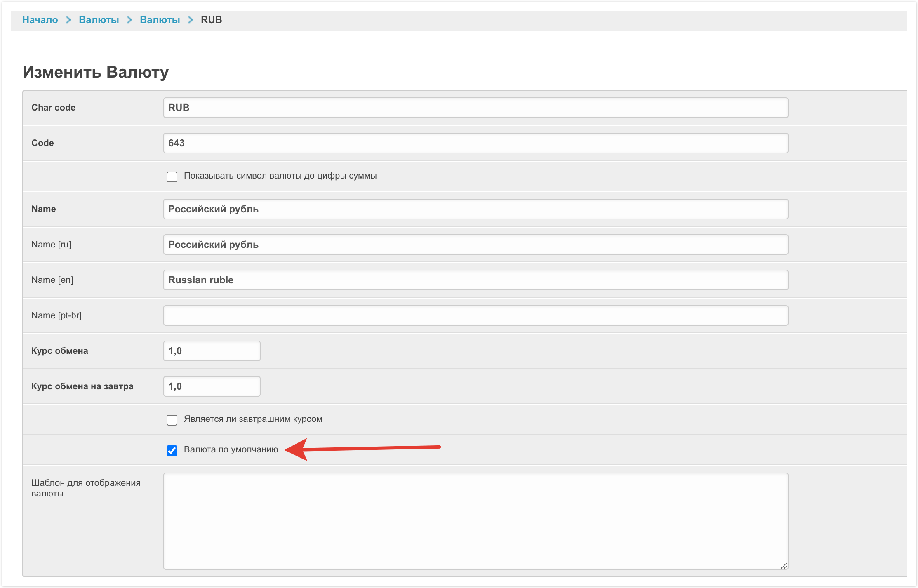Image resolution: width=918 pixels, height=588 pixels.
Task: Toggle Является ли завтрашним курсом checkbox
Action: pyautogui.click(x=172, y=420)
